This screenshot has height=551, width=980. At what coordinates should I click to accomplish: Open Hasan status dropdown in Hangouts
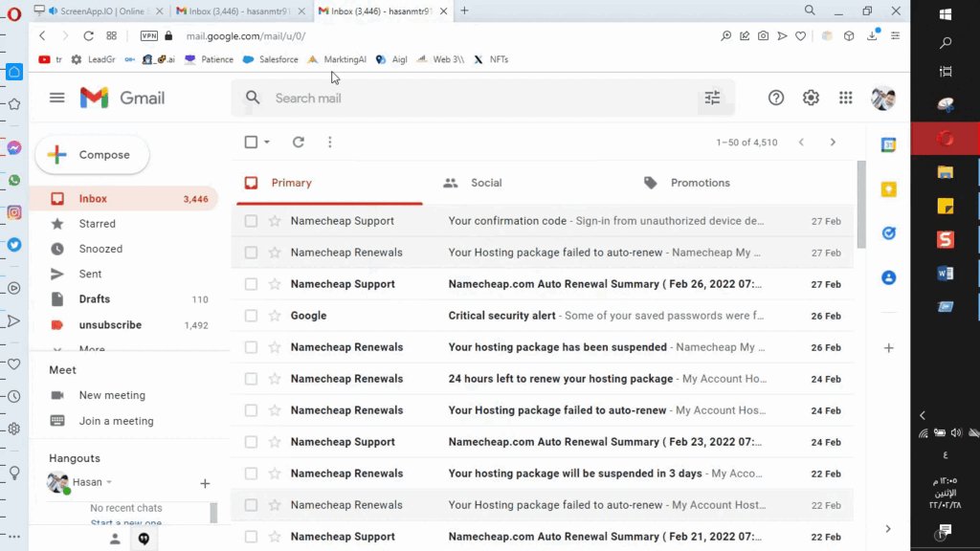pyautogui.click(x=109, y=482)
